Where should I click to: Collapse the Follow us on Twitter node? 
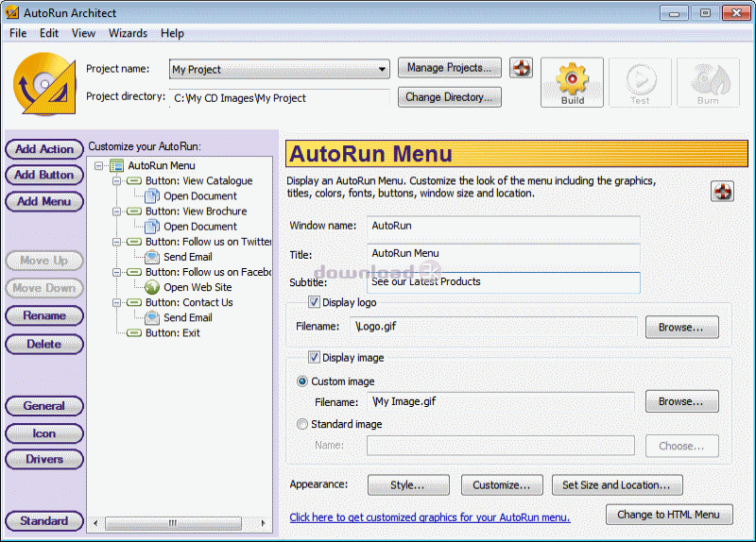pyautogui.click(x=116, y=242)
